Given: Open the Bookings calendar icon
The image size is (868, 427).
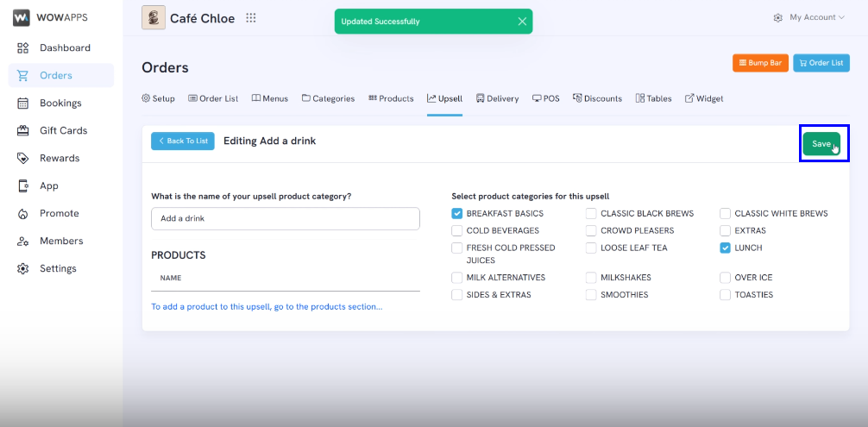Looking at the screenshot, I should coord(22,104).
